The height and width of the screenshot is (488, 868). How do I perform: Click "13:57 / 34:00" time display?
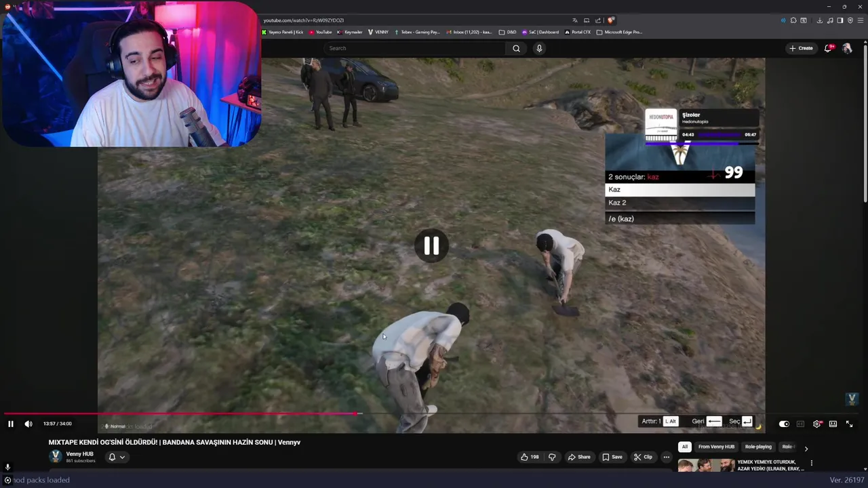(x=57, y=424)
